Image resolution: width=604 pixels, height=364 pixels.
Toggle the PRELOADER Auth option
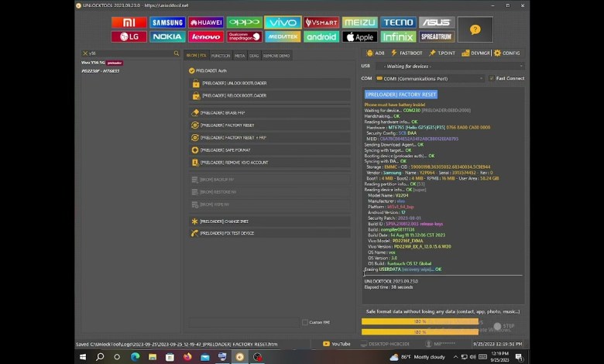click(208, 70)
